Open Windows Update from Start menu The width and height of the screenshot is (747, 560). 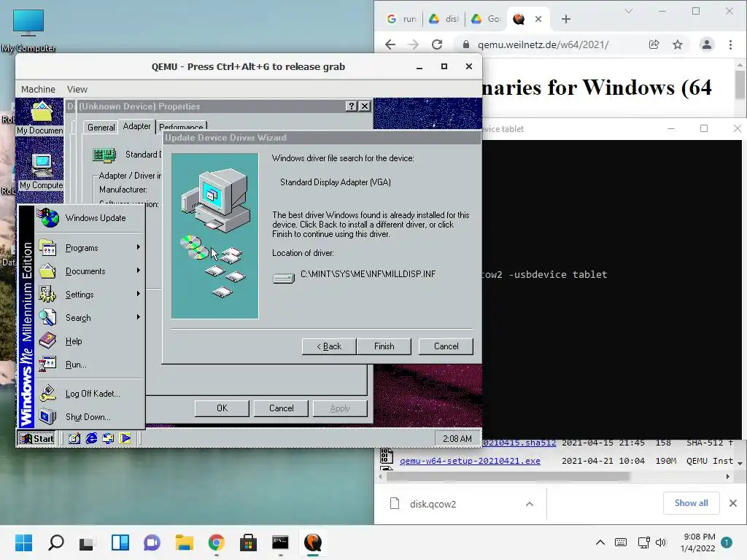90,218
